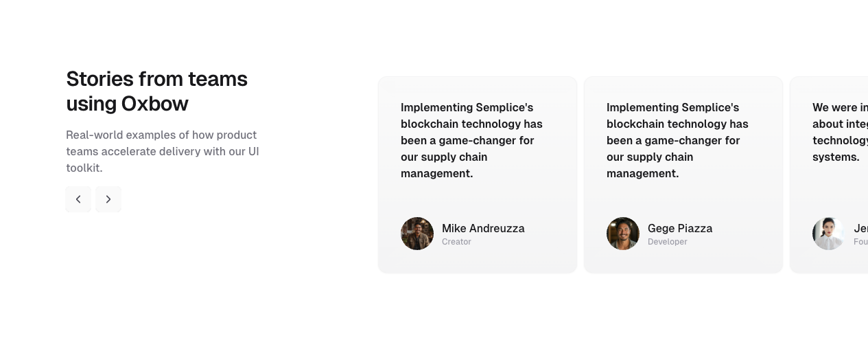Click the next testimonial arrow button
This screenshot has height=349, width=868.
click(108, 199)
